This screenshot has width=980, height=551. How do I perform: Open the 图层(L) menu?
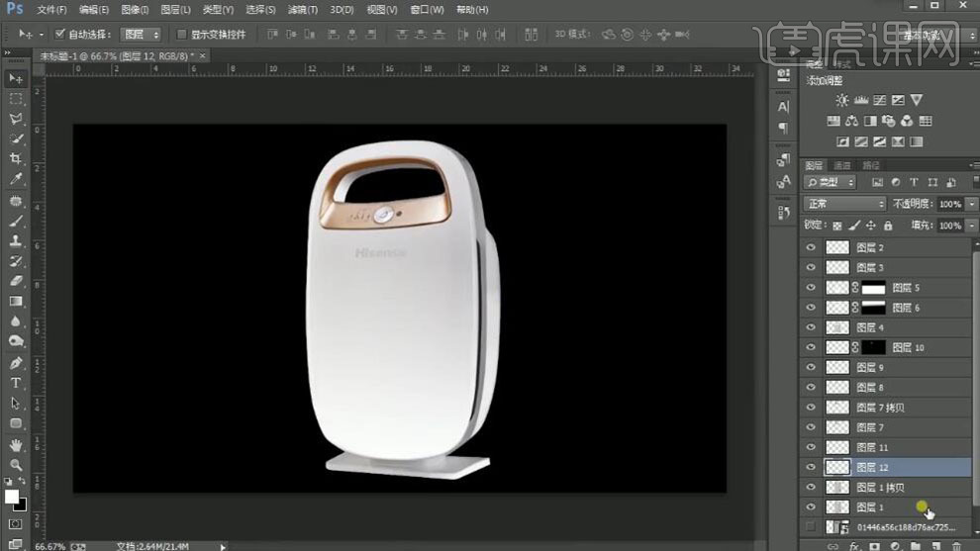tap(175, 9)
